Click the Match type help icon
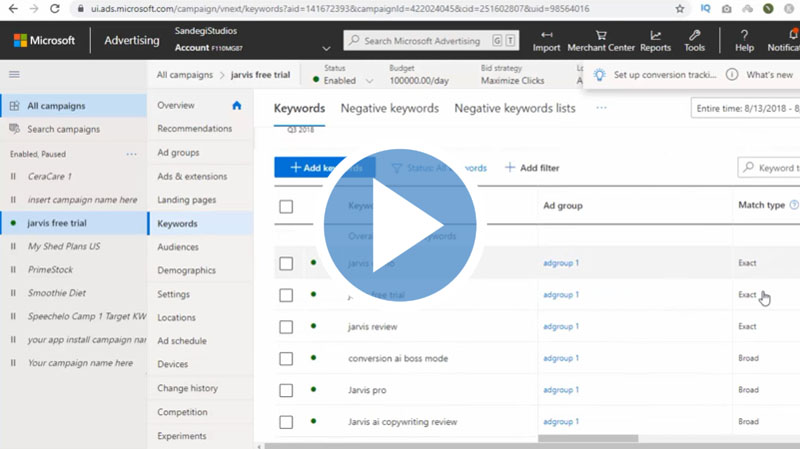This screenshot has width=800, height=449. 794,205
